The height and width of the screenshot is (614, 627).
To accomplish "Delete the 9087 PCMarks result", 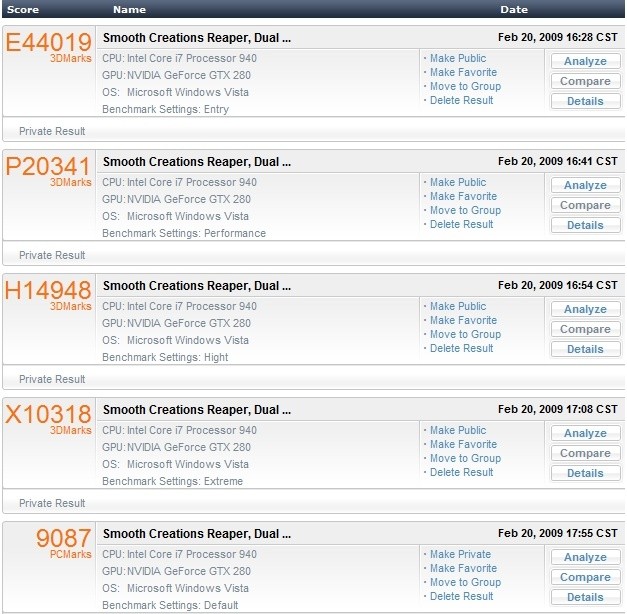I will pos(461,596).
